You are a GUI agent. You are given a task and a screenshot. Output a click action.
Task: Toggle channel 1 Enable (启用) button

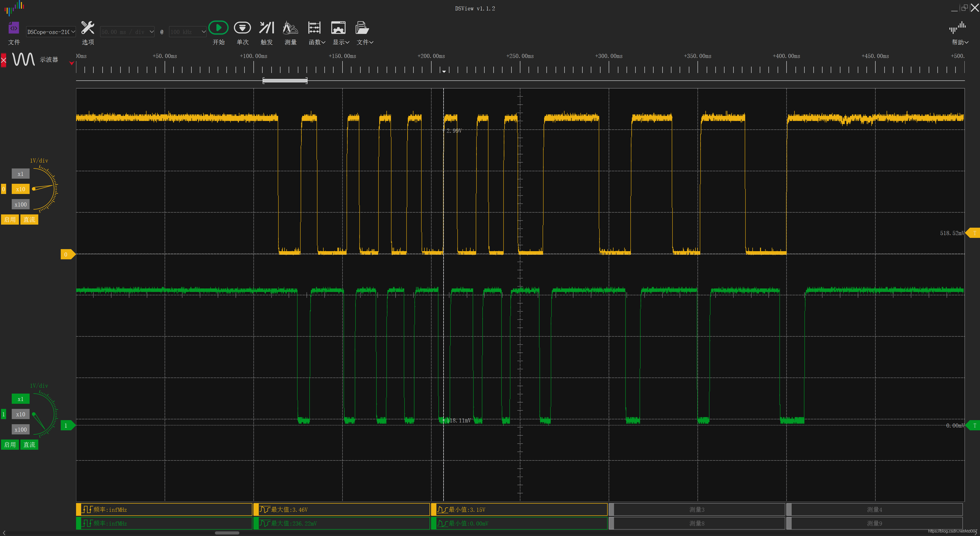pos(10,445)
